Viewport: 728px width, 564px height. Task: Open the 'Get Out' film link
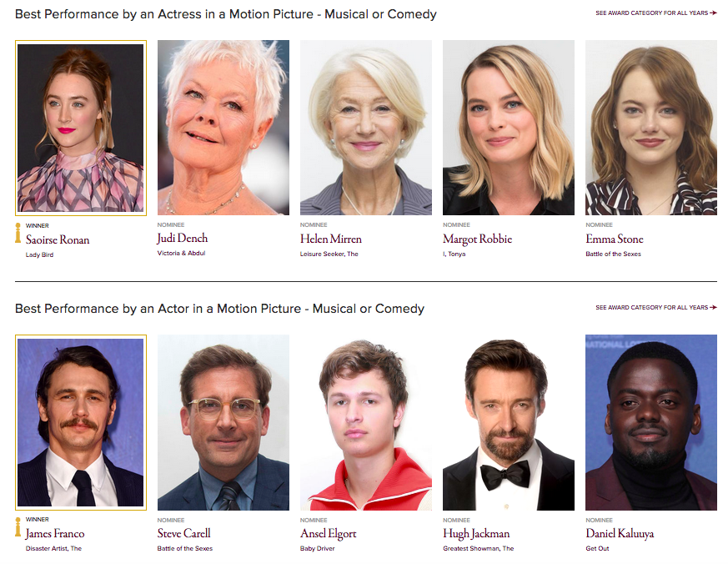click(x=597, y=549)
